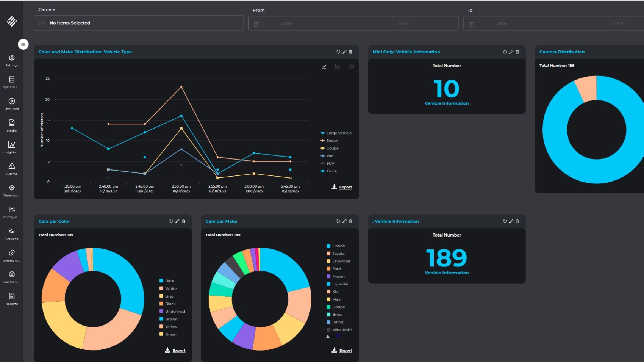This screenshot has width=644, height=362.
Task: Click the Honda legend swatch
Action: (x=328, y=246)
